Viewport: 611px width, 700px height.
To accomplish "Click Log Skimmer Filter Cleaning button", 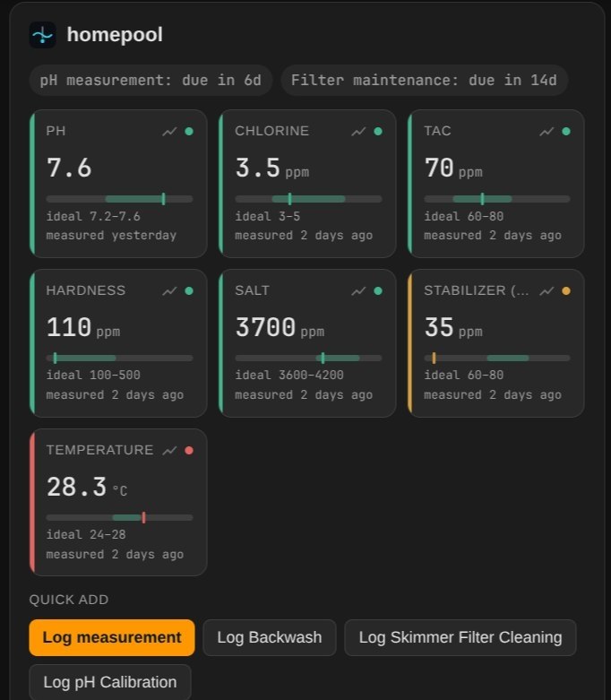I will pyautogui.click(x=460, y=637).
